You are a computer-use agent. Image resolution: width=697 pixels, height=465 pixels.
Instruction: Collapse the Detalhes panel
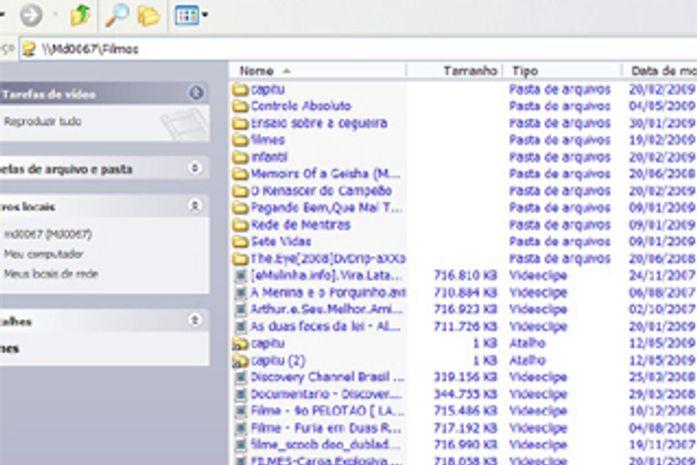[195, 320]
